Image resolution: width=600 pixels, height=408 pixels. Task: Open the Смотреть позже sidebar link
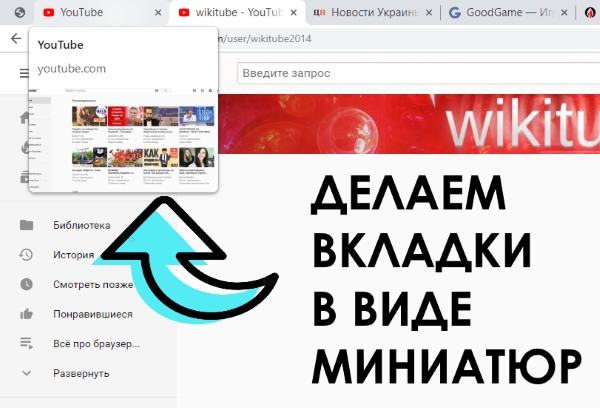[93, 285]
